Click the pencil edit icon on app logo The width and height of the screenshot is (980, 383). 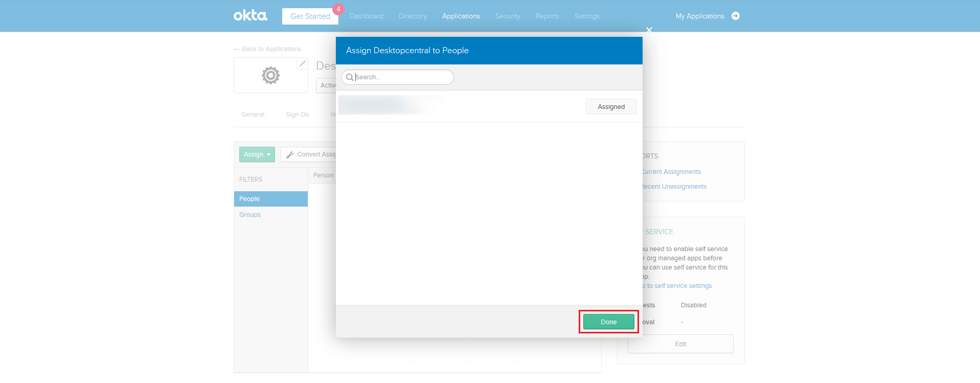click(303, 63)
